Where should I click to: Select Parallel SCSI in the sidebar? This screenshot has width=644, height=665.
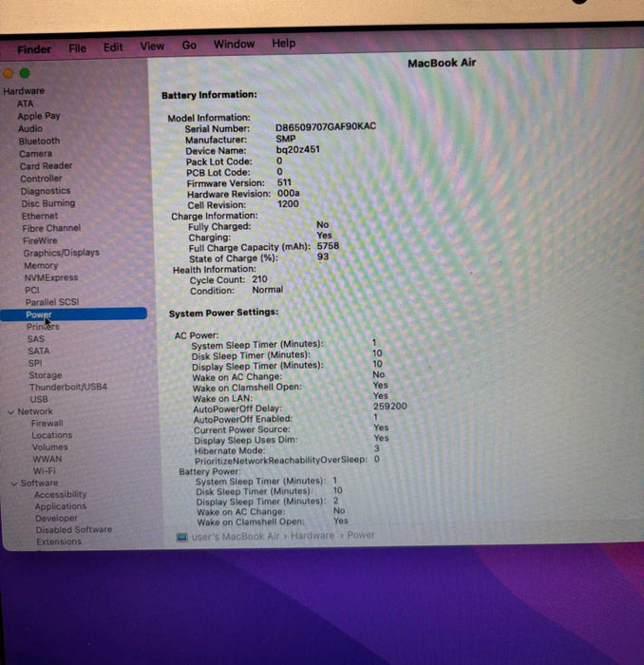tap(52, 302)
